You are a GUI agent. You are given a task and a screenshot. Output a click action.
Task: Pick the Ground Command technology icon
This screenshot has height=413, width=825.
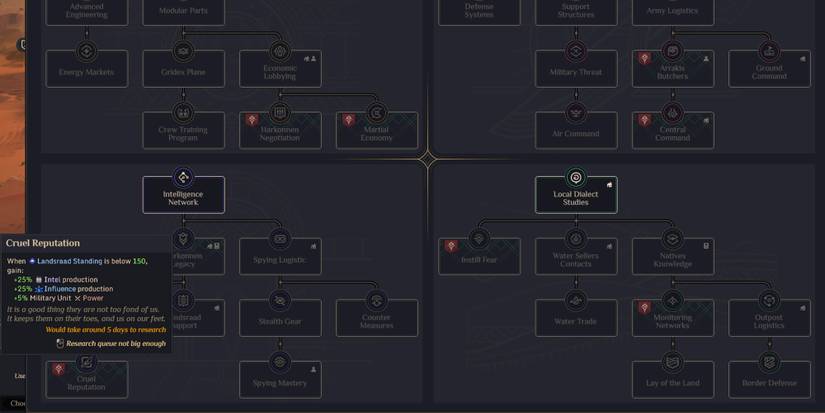tap(769, 51)
